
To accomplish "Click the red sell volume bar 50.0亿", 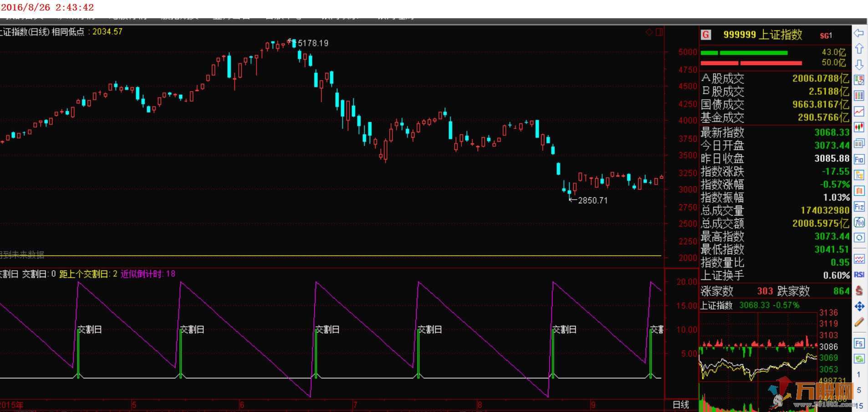I will [x=751, y=63].
